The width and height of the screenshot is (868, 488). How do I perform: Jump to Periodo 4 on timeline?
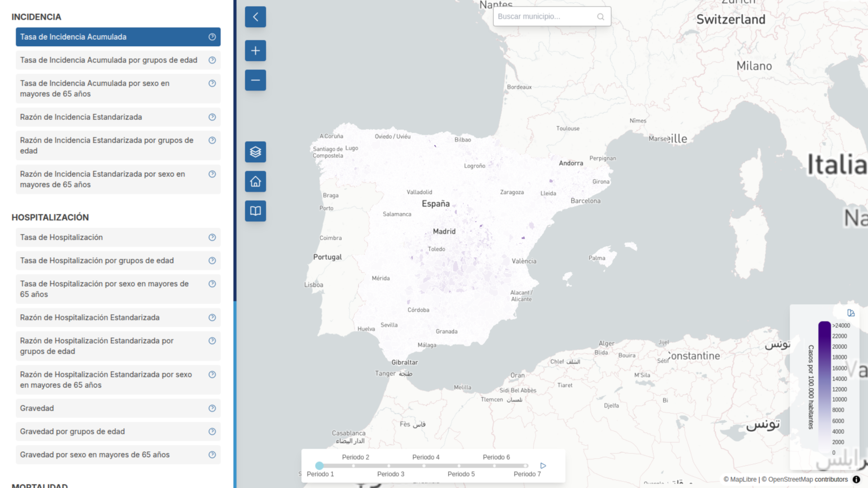pos(426,457)
